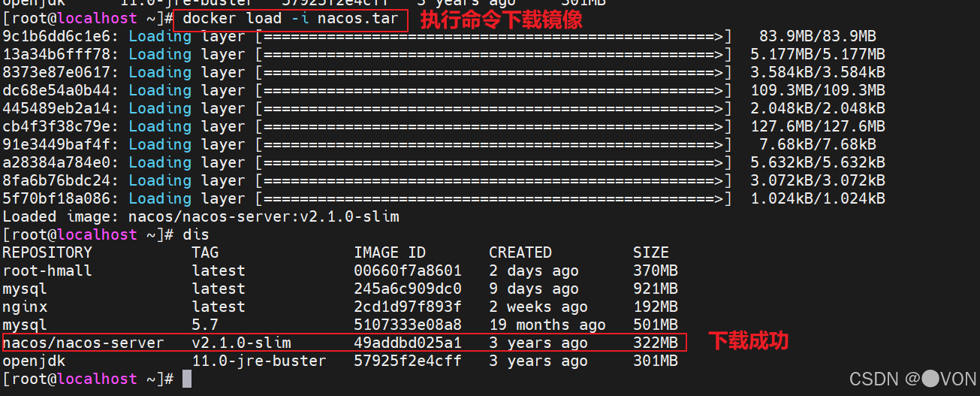Click the 127.6MB/127.6MB size value
Image resolution: width=980 pixels, height=396 pixels.
[818, 126]
